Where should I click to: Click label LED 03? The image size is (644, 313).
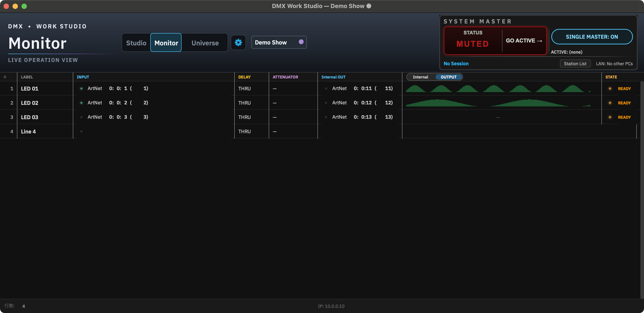(30, 117)
